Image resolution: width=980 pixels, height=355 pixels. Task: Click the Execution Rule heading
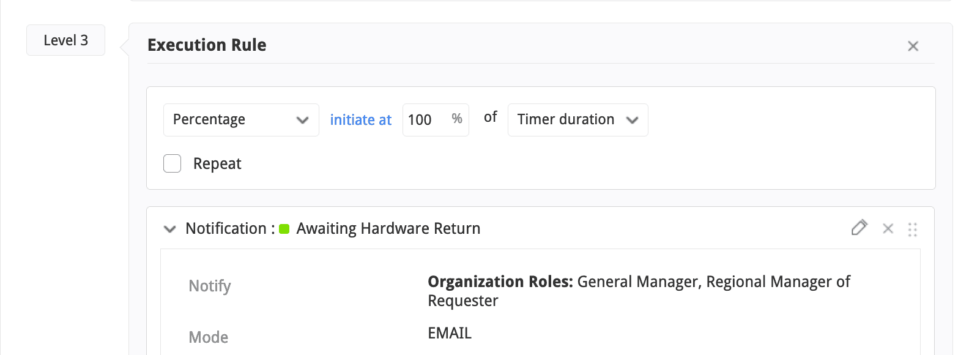click(207, 45)
